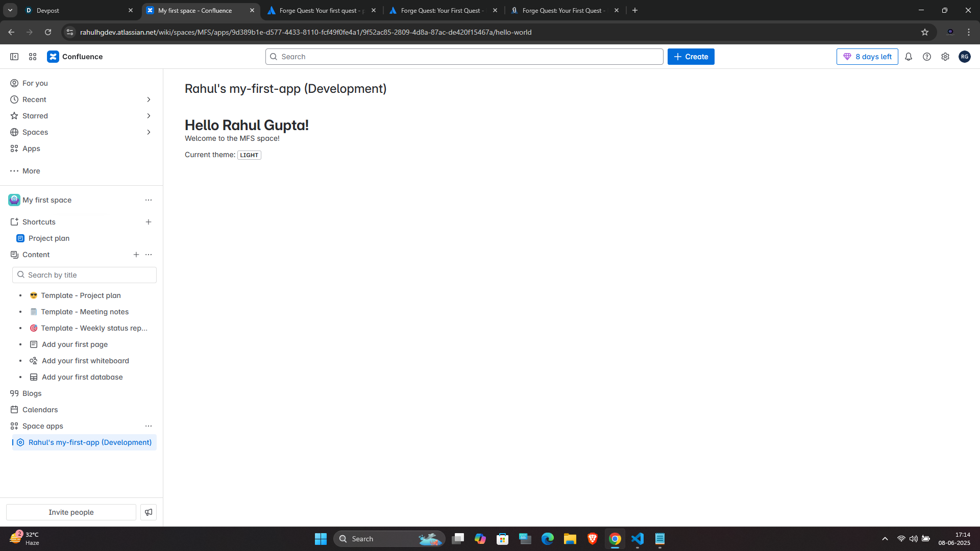Viewport: 980px width, 551px height.
Task: Click the RG profile avatar
Action: pyautogui.click(x=964, y=57)
